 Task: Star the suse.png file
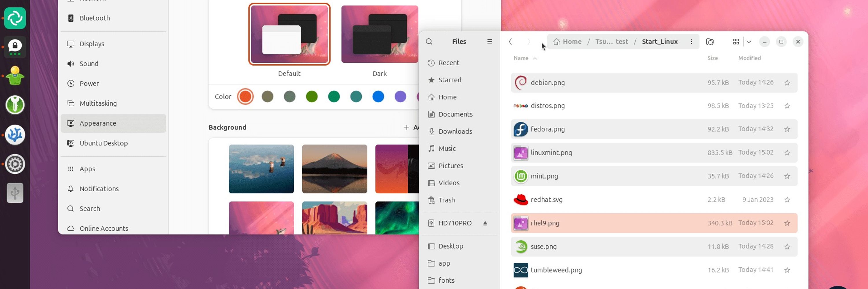(787, 247)
